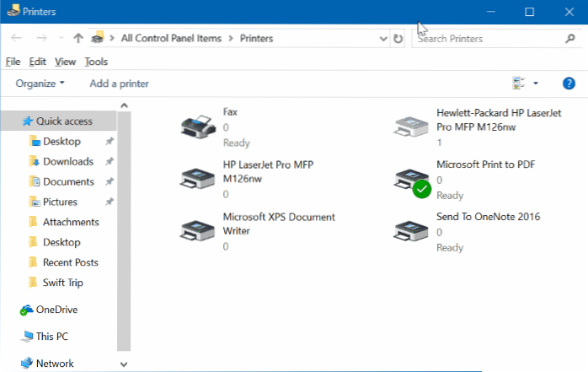Viewport: 588px width, 372px height.
Task: Open OneDrive in the navigation pane
Action: pos(57,310)
